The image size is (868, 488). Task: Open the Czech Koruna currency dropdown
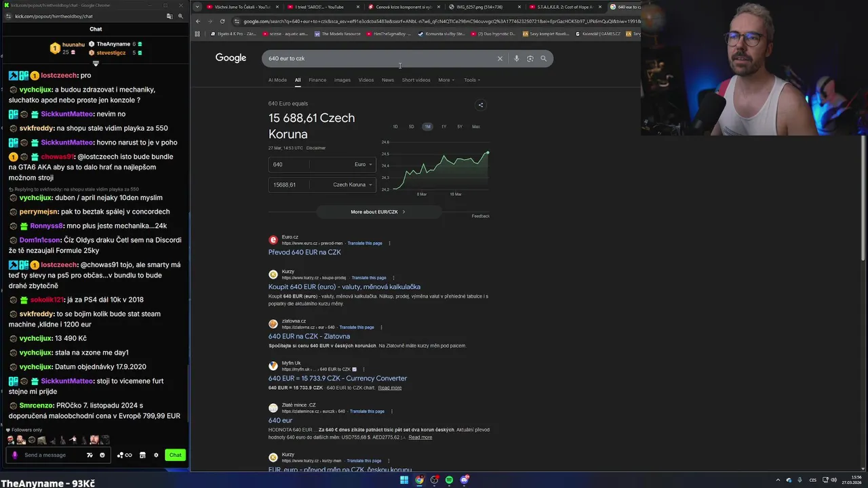coord(353,184)
